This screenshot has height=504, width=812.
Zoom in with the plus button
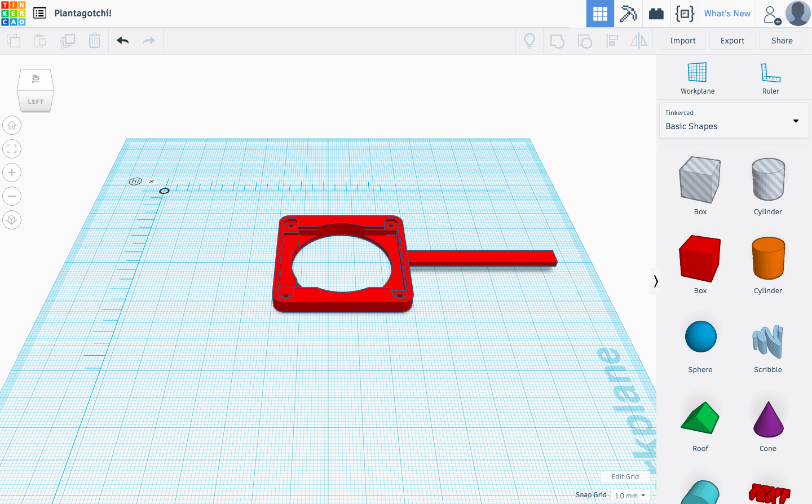[12, 173]
